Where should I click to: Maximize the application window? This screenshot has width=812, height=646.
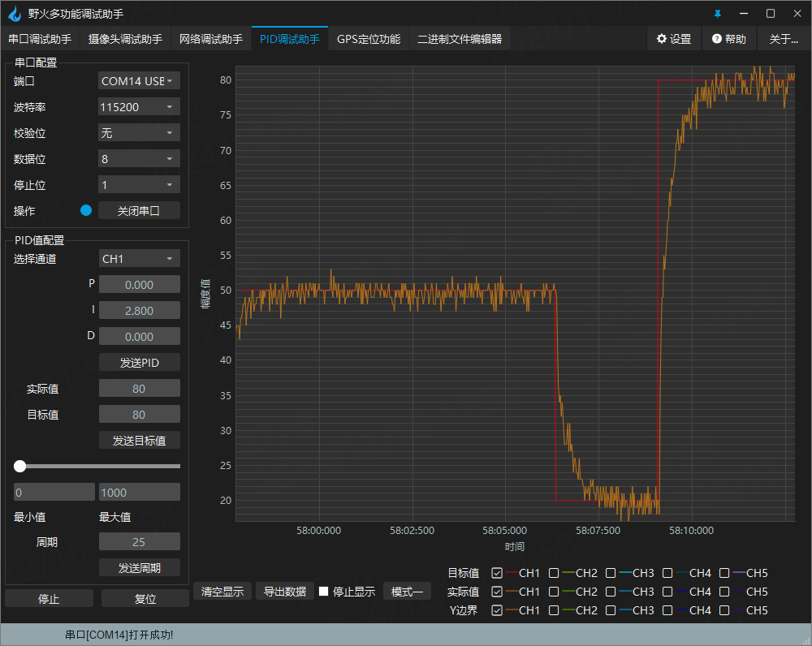coord(771,14)
